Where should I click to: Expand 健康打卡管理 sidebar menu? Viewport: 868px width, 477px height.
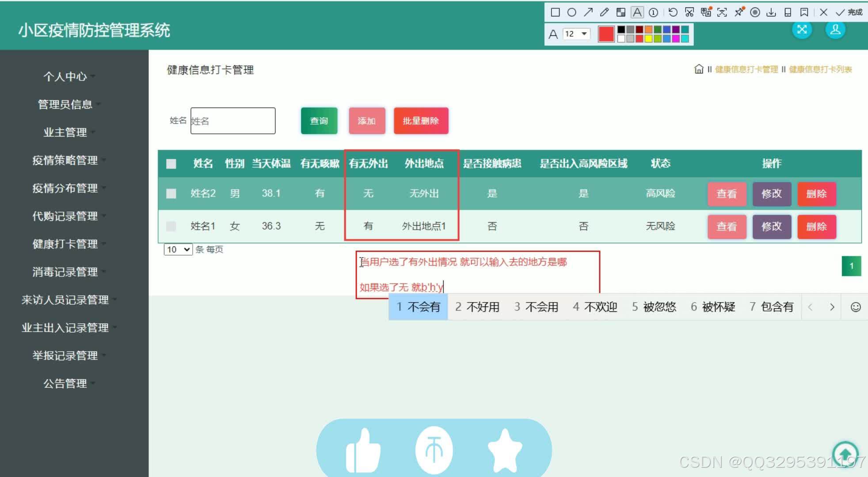click(65, 244)
